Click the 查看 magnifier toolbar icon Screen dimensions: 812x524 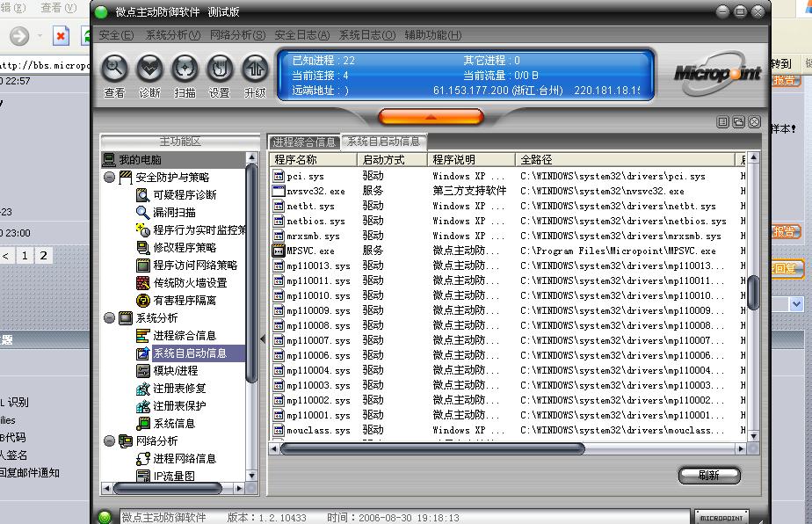pyautogui.click(x=115, y=69)
